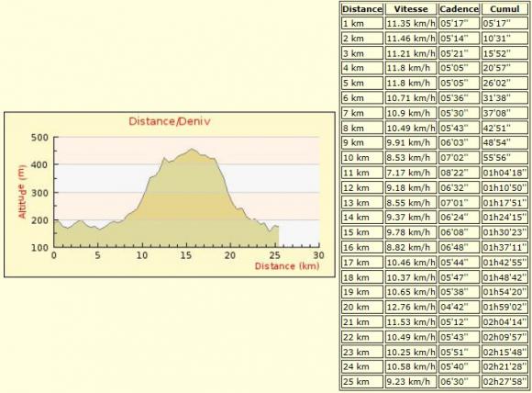Click the 05'47'' cadence cell
Screen dimensions: 532x393
click(x=459, y=276)
